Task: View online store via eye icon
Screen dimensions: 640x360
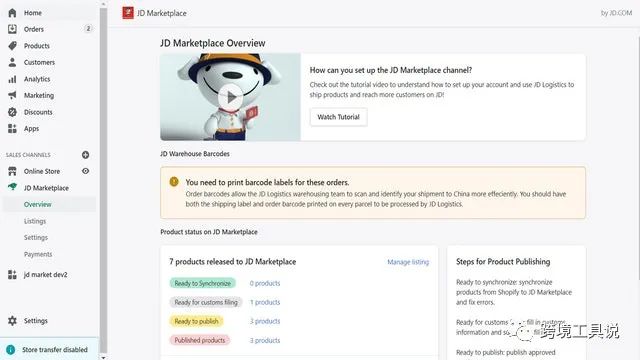Action: [x=85, y=171]
